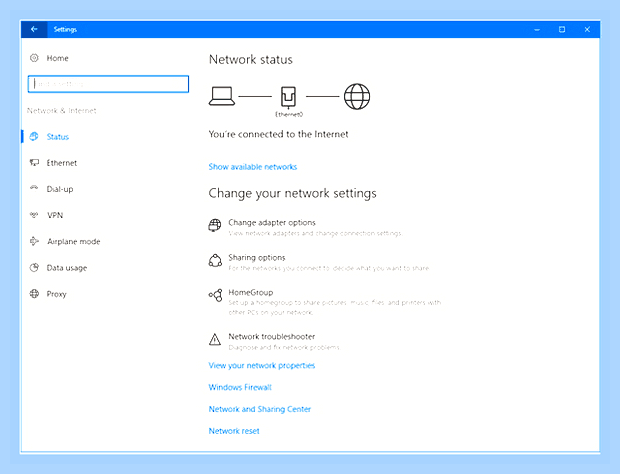
Task: Click the laptop icon in network diagram
Action: coord(222,96)
